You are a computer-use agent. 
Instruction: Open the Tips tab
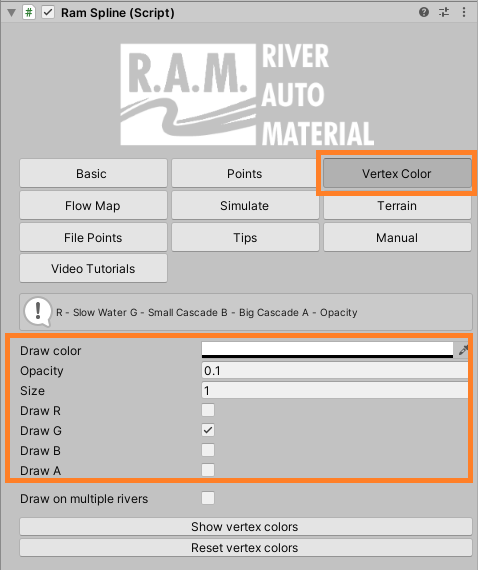click(x=245, y=237)
